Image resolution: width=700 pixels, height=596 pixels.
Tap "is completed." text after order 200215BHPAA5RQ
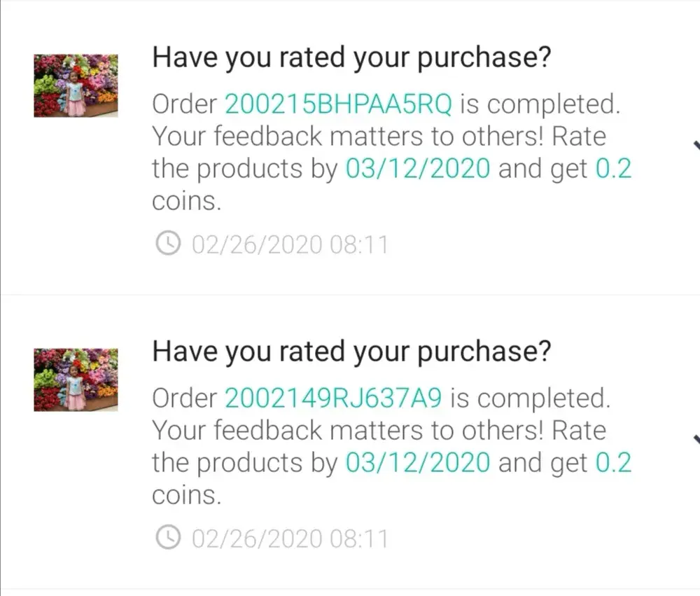click(540, 104)
